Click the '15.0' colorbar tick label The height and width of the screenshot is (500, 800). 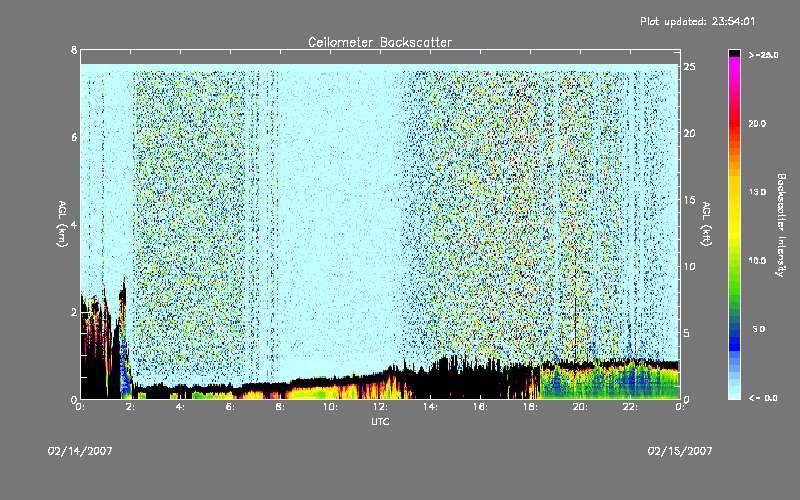click(x=757, y=192)
